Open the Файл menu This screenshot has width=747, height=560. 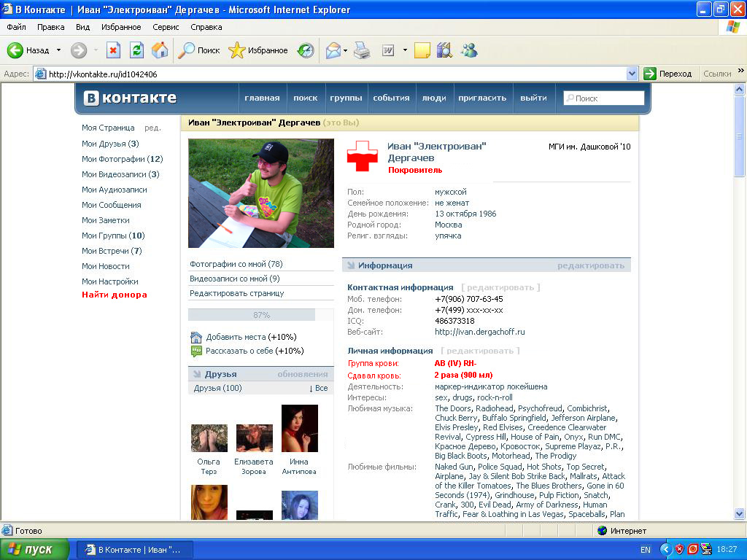[x=16, y=27]
